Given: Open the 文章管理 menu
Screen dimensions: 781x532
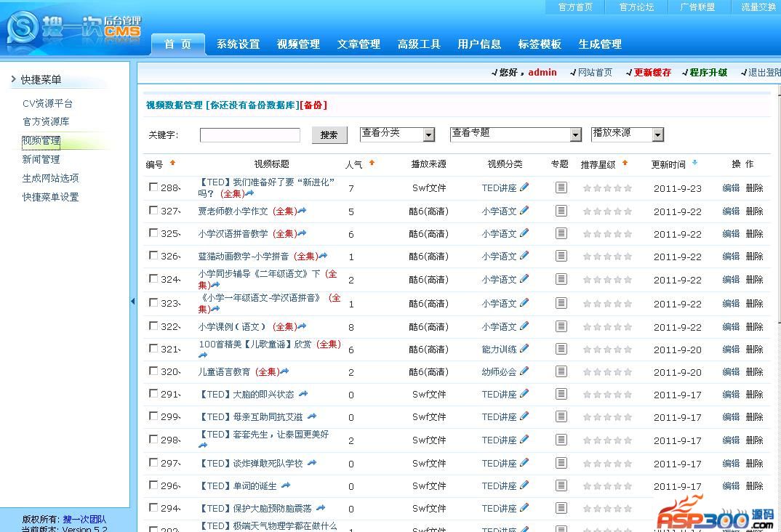Looking at the screenshot, I should click(x=359, y=44).
